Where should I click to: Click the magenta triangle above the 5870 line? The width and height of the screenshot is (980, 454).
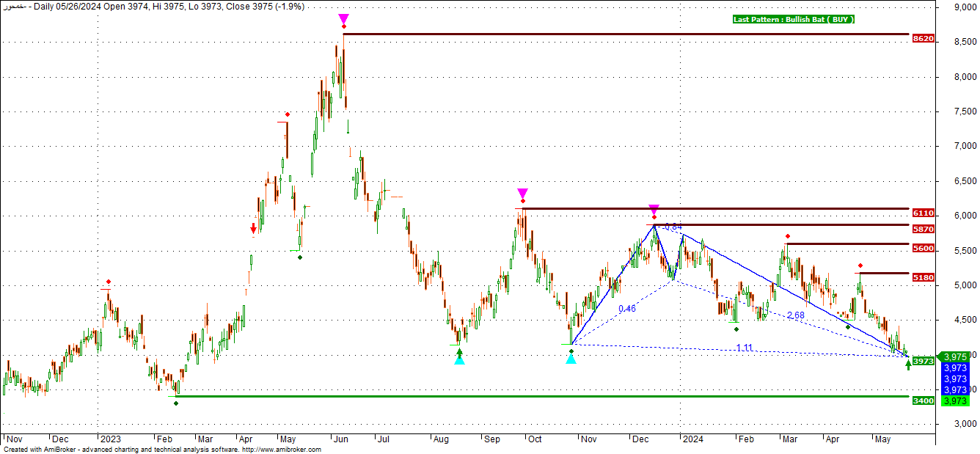(x=654, y=209)
